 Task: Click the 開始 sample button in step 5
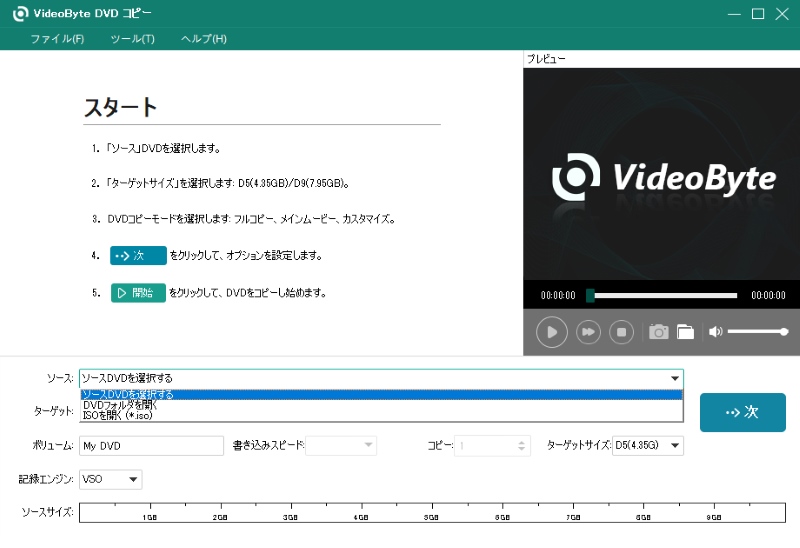pyautogui.click(x=138, y=293)
